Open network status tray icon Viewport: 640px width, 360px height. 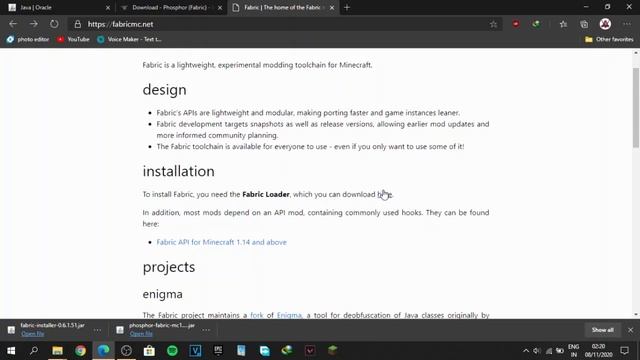(x=549, y=351)
